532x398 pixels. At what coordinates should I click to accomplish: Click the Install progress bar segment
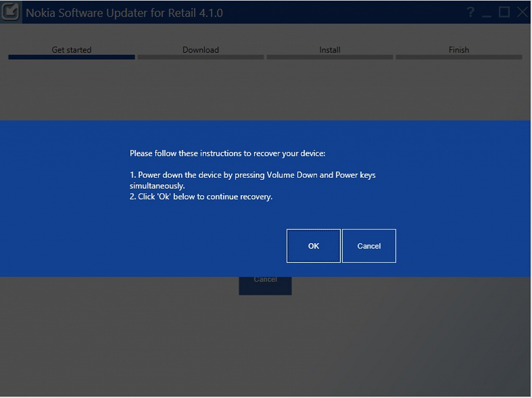point(330,57)
